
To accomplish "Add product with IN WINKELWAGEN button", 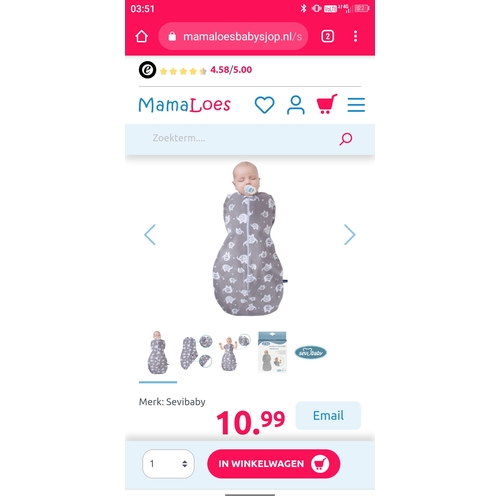I will click(273, 464).
